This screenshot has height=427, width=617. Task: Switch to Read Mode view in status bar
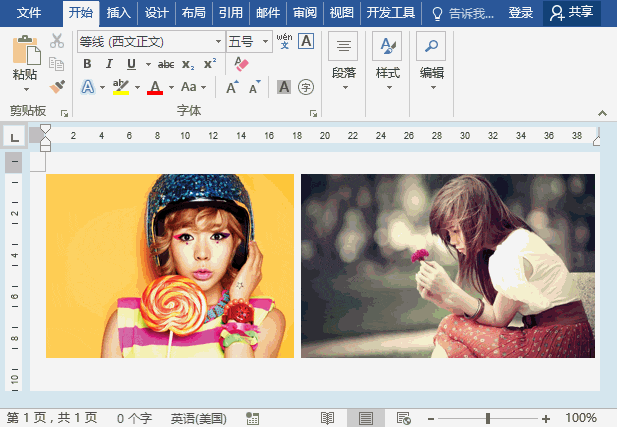coord(327,418)
